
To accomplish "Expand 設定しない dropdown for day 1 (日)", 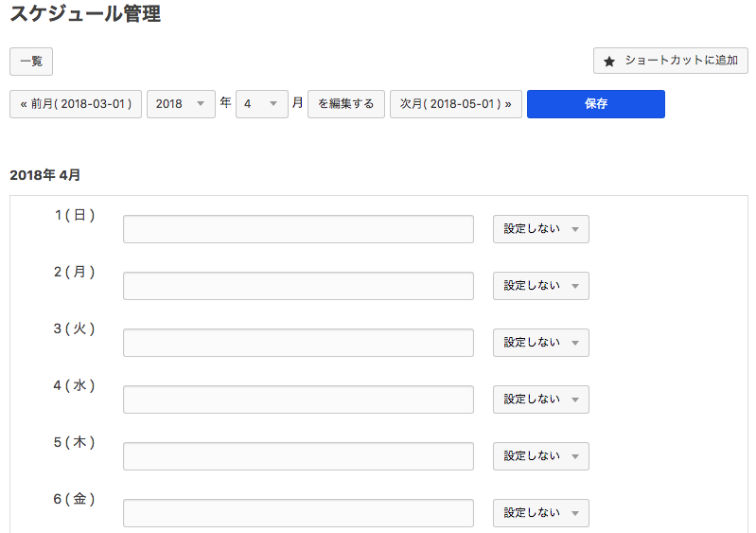I will 540,229.
